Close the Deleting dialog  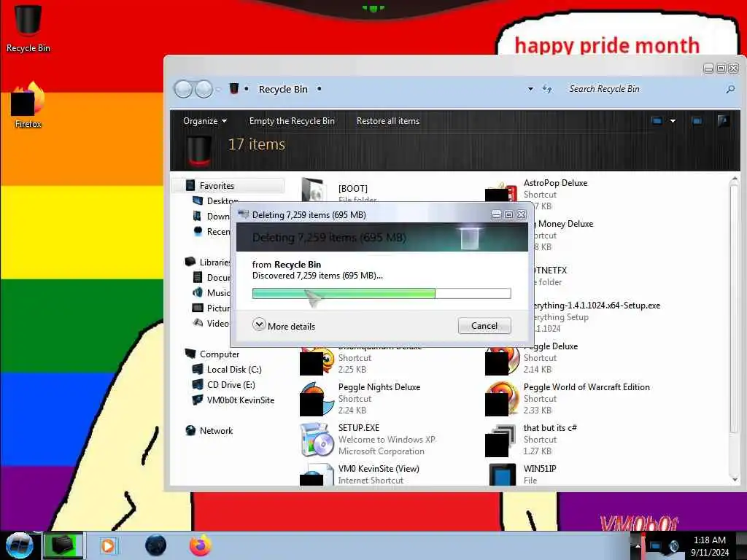[521, 215]
